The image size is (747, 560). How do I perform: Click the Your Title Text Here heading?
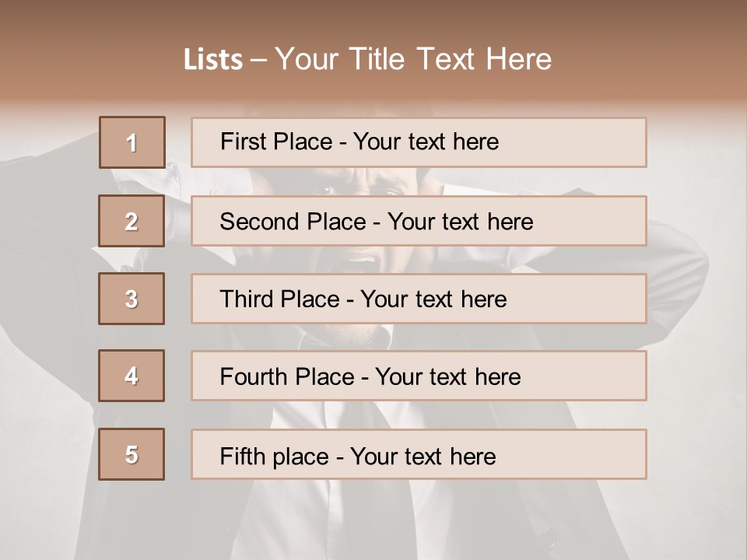[413, 60]
